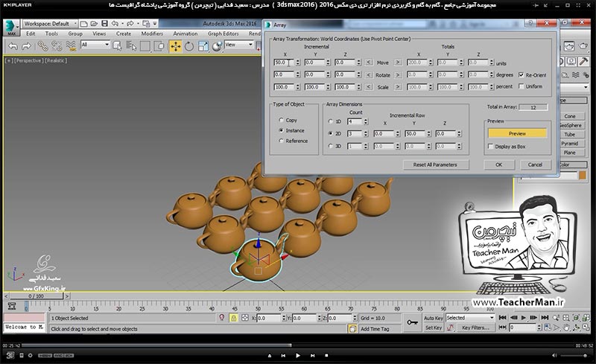Click the arrow left of Rotate label
The width and height of the screenshot is (596, 364).
pyautogui.click(x=368, y=75)
